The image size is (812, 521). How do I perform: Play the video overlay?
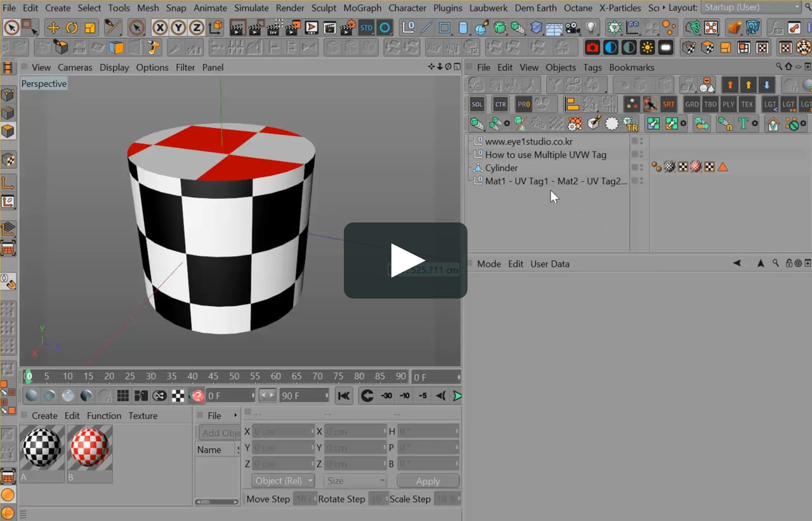(406, 260)
